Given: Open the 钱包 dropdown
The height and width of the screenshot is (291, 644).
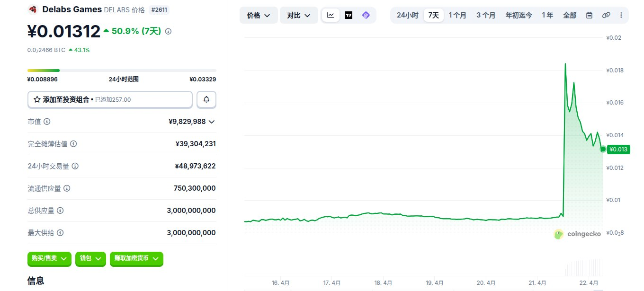Looking at the screenshot, I should [x=90, y=258].
